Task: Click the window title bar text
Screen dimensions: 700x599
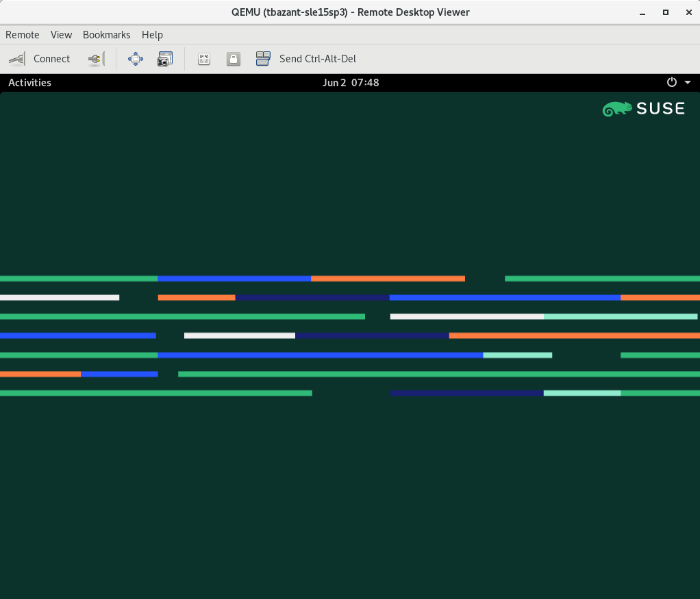Action: coord(350,12)
